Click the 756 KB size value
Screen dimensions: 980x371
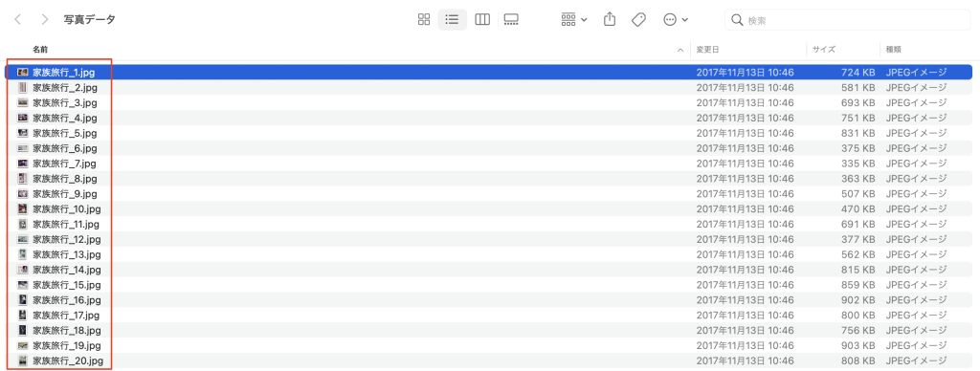[857, 330]
